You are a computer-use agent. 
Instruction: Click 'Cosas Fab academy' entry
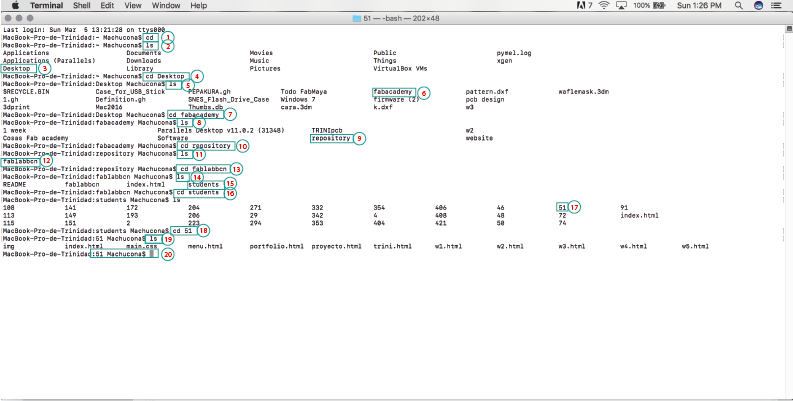(35, 138)
